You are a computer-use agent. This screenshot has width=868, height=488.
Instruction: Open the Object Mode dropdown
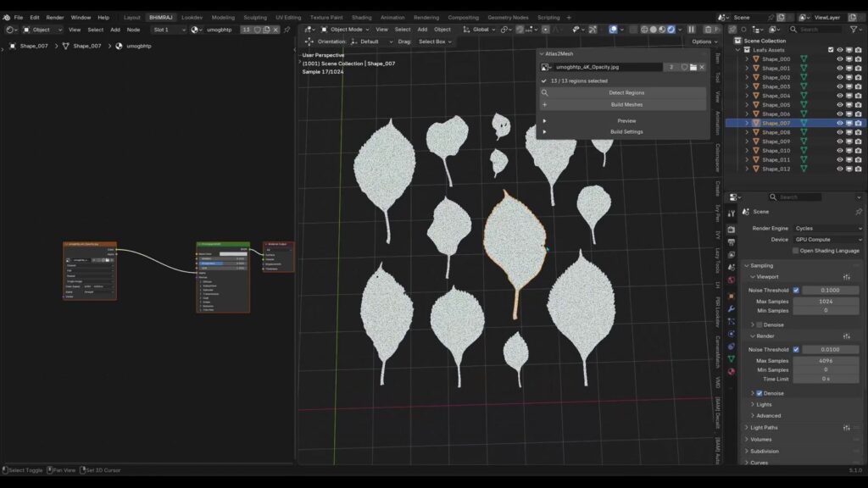345,30
